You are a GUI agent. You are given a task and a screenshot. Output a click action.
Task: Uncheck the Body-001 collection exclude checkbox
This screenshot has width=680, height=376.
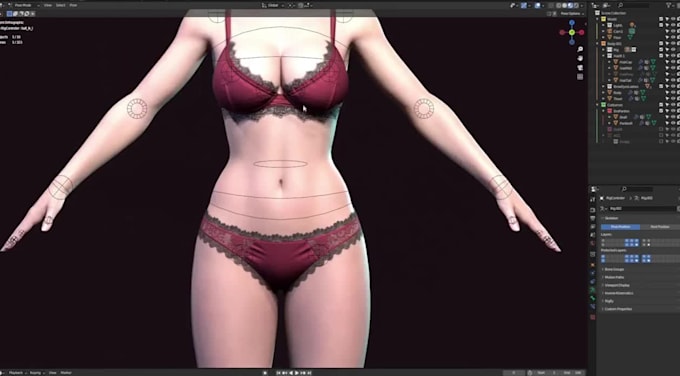tap(661, 43)
